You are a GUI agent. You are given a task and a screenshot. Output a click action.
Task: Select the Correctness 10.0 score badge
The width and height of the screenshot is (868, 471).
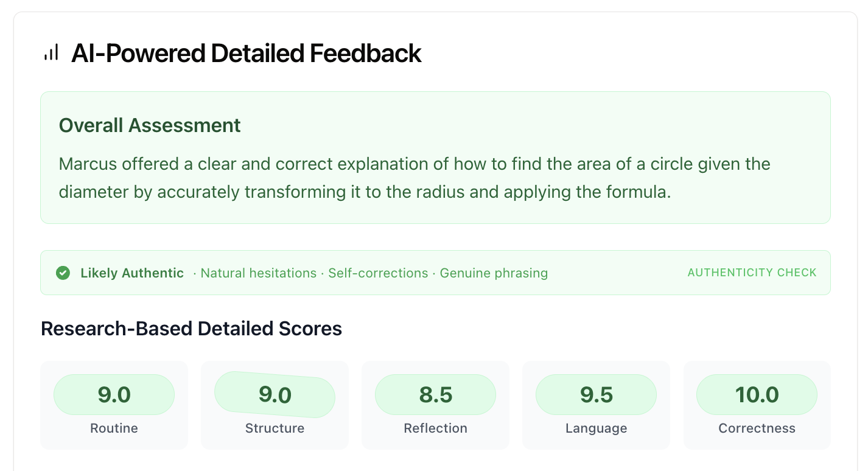757,394
